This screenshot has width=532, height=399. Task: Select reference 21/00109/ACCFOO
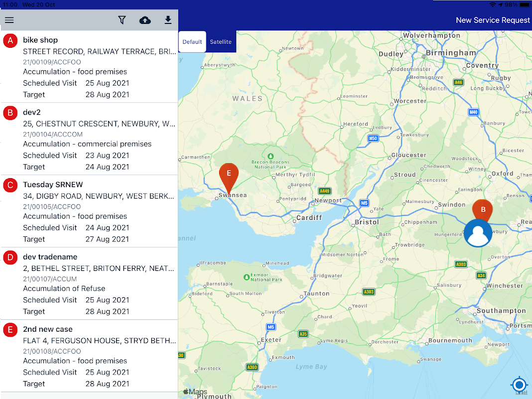pos(52,62)
